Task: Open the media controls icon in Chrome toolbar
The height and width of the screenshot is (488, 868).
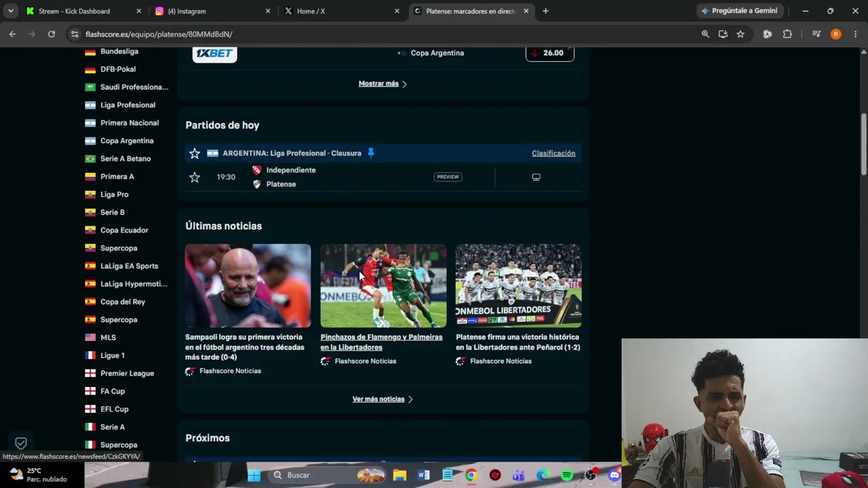Action: tap(816, 34)
